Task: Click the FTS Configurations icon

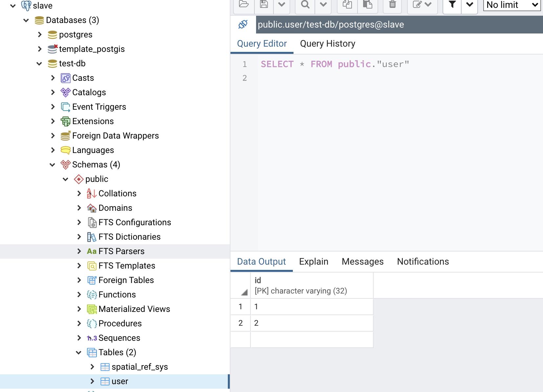Action: (92, 222)
